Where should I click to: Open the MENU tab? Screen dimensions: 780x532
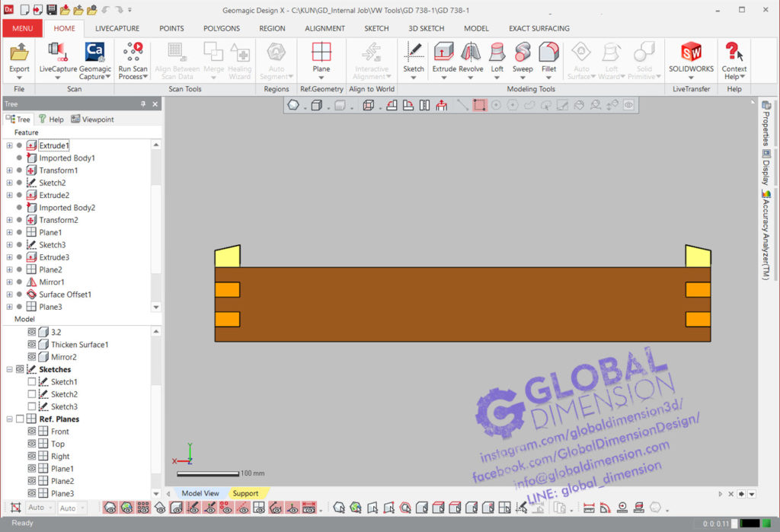pyautogui.click(x=22, y=28)
